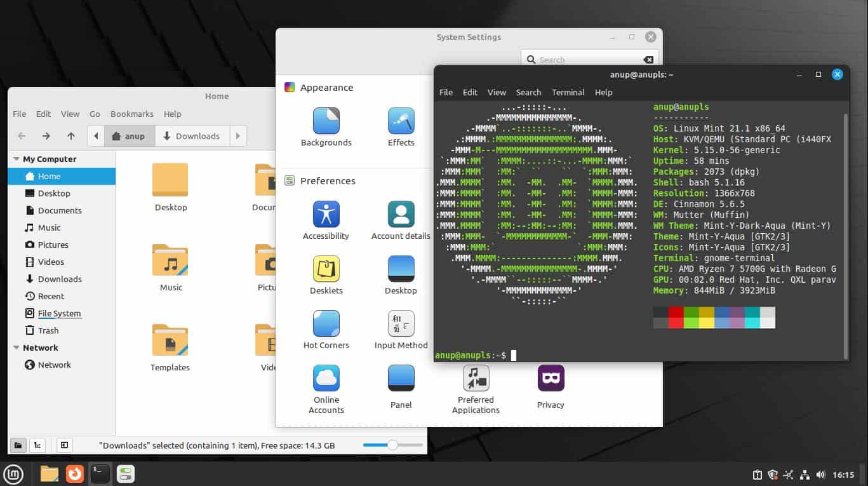This screenshot has height=486, width=868.
Task: Adjust the icon size zoom slider
Action: click(x=392, y=445)
